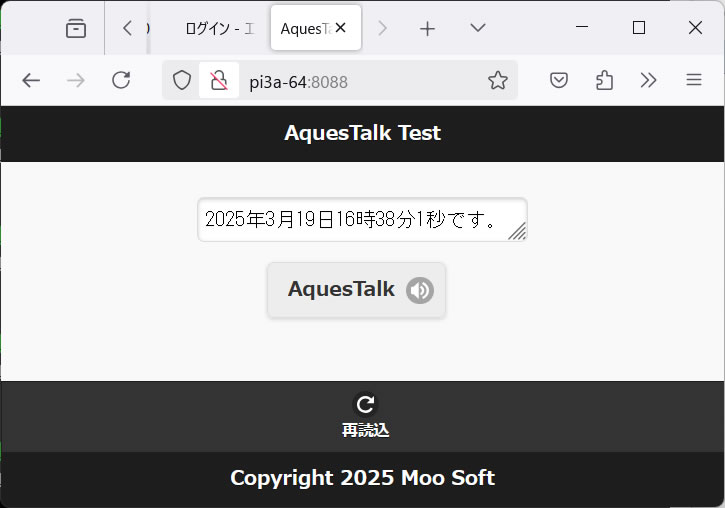Bookmark this page with the star icon
Image resolution: width=725 pixels, height=508 pixels.
[x=498, y=80]
